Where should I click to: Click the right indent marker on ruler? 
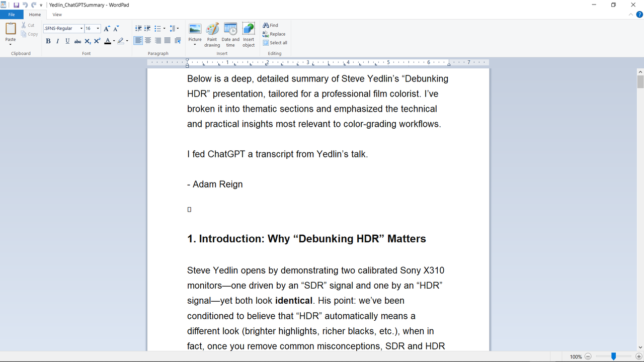tap(449, 64)
